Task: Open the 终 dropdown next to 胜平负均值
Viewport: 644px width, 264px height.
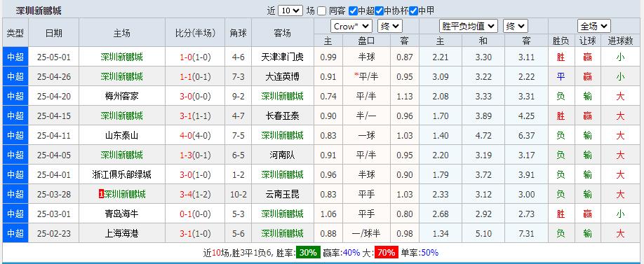Action: tap(515, 26)
